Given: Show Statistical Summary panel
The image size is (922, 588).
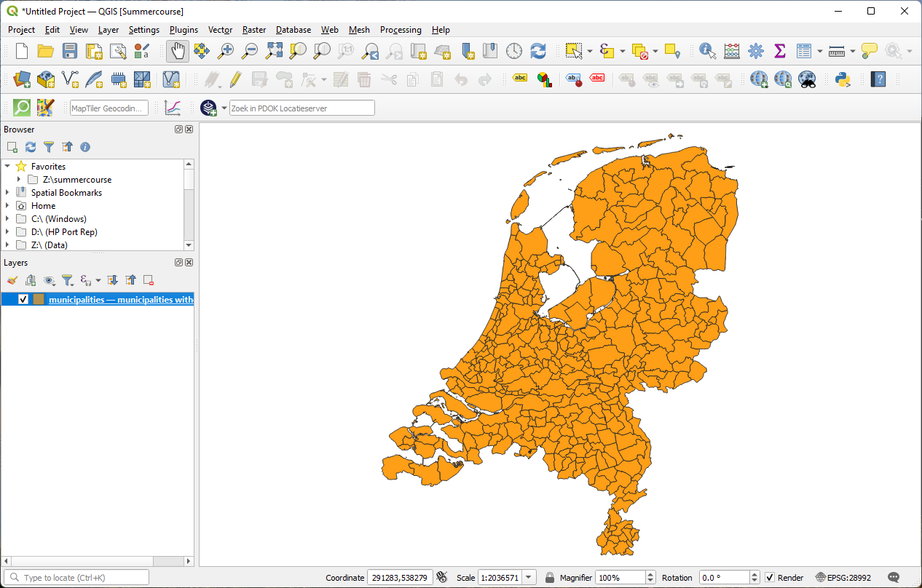Looking at the screenshot, I should pos(779,51).
